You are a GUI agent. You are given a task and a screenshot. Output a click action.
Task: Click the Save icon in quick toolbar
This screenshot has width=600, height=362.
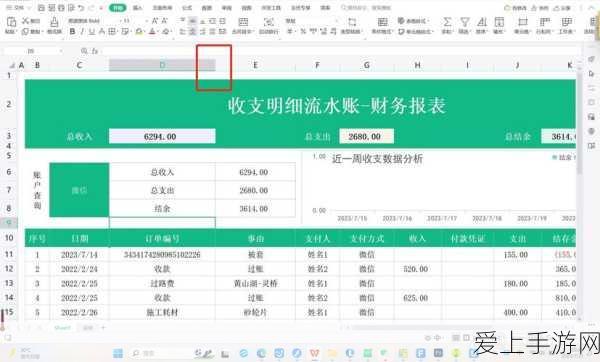42,8
